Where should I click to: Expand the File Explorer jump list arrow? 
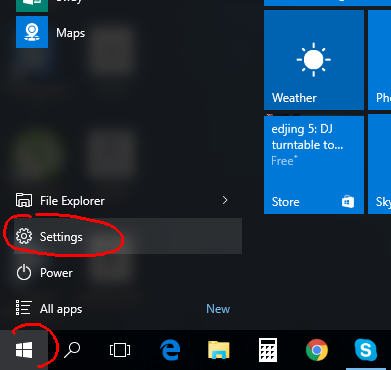tap(225, 200)
